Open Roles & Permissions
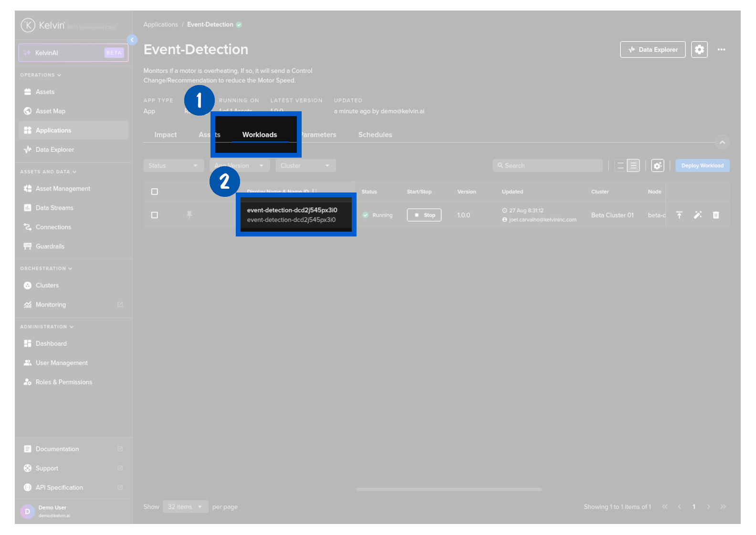The image size is (756, 535). [73, 382]
